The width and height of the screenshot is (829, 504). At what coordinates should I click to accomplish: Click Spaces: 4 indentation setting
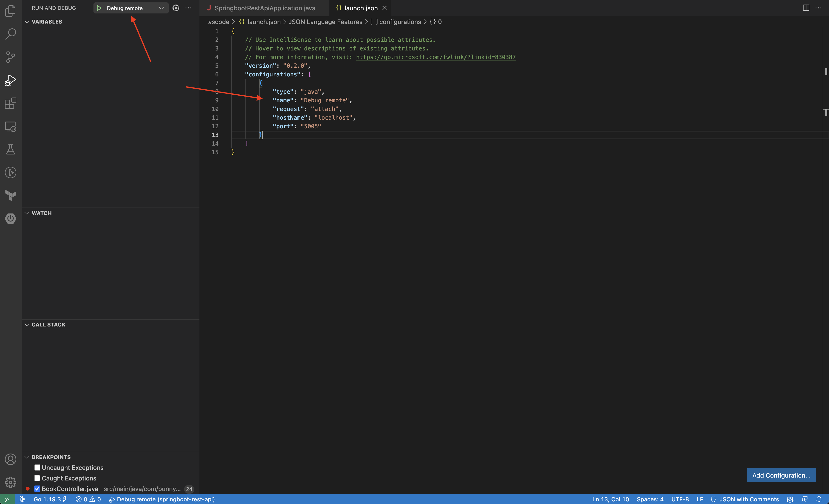click(650, 499)
